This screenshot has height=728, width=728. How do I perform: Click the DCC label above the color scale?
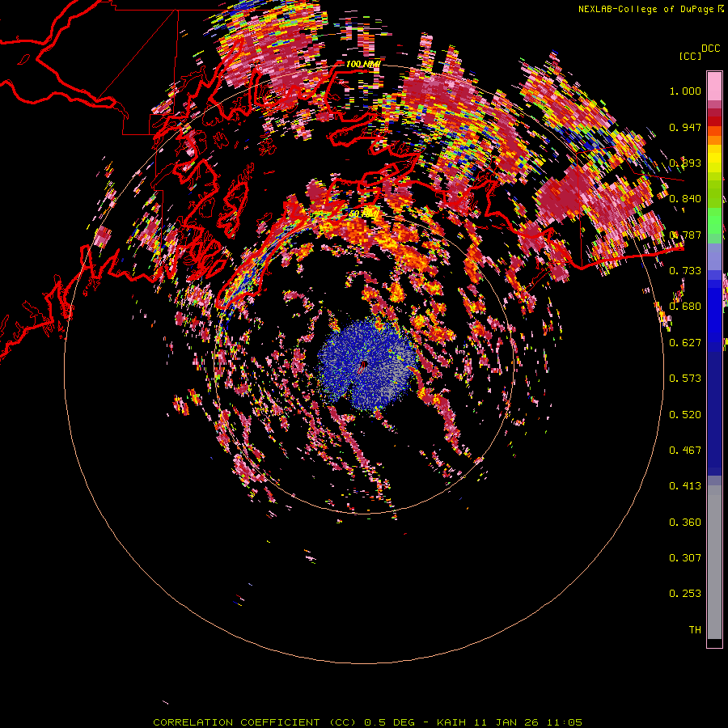[710, 49]
